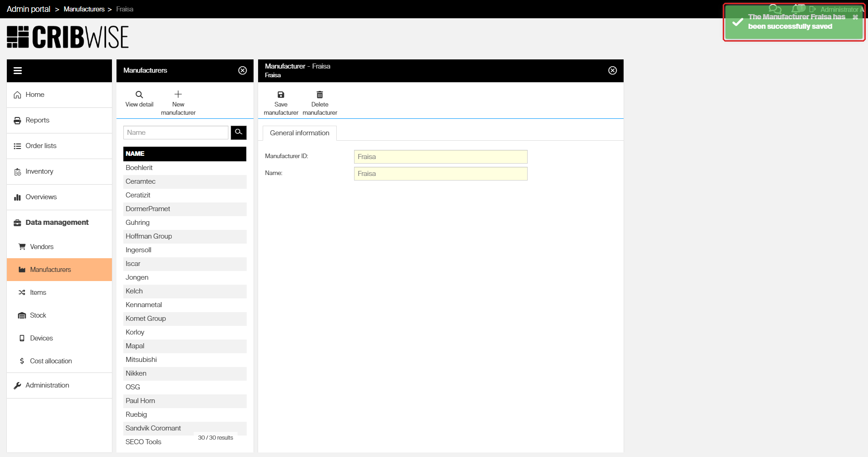Select Boehlerit in the manufacturer list
Screen dimensions: 868x457
pos(185,168)
